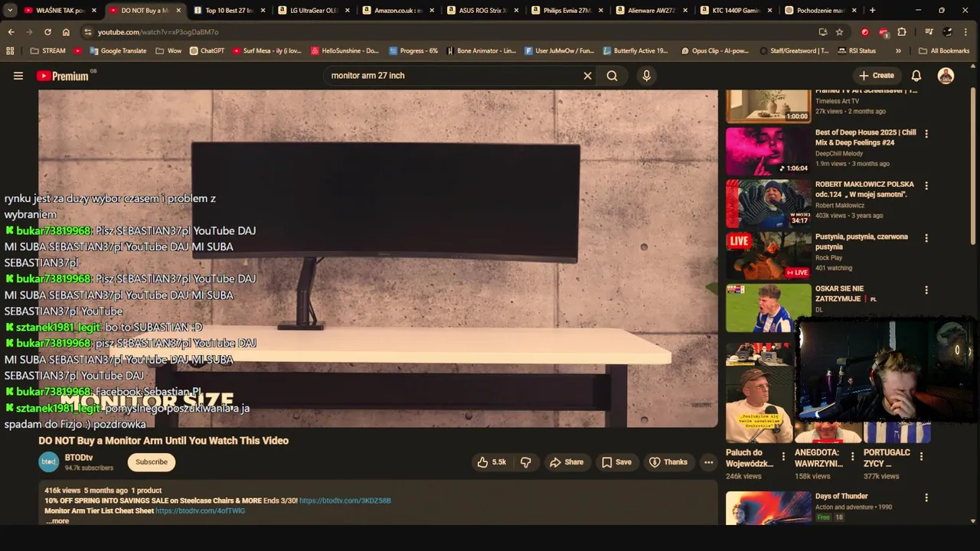Open the STREAM bookmarks folder
Viewport: 980px width, 551px height.
click(47, 51)
